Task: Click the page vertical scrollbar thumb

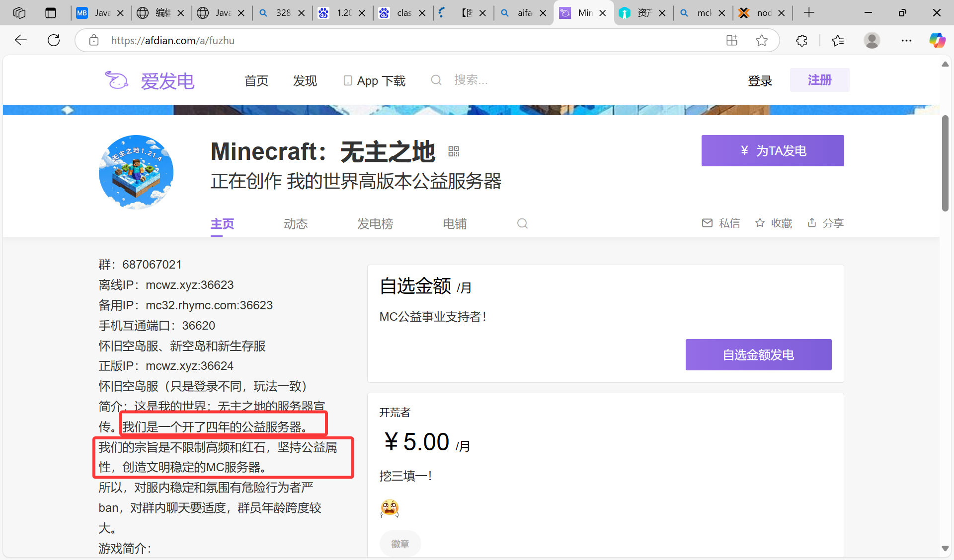Action: click(x=945, y=164)
